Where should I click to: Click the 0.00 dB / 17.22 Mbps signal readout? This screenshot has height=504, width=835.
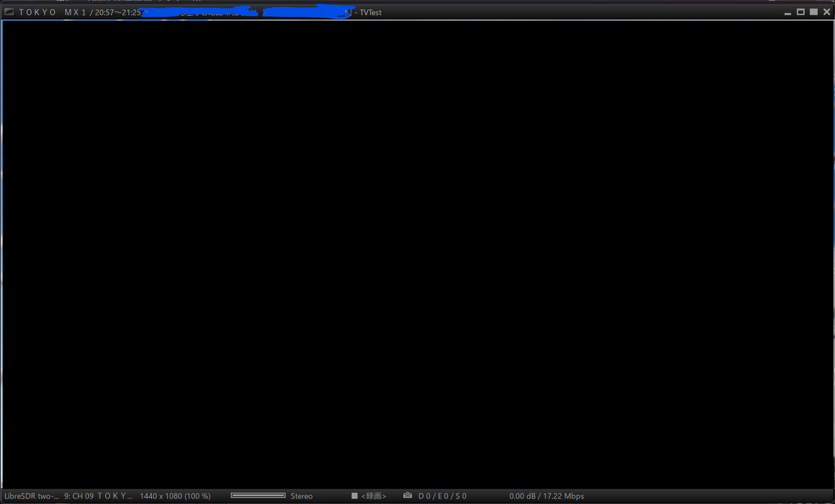547,496
